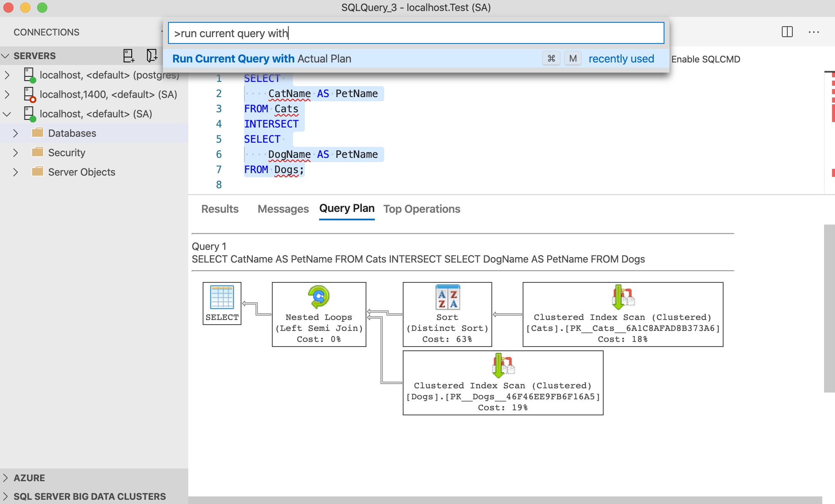
Task: Select Run Current Query with Actual Plan
Action: pos(263,59)
